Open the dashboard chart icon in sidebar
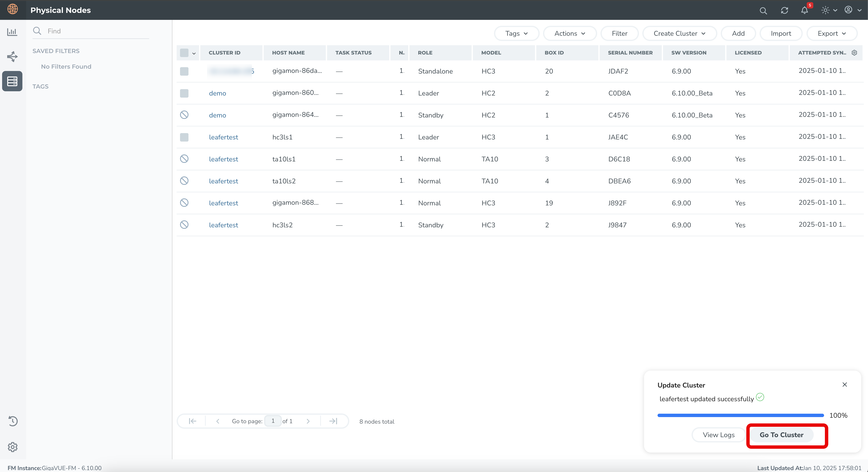 pyautogui.click(x=12, y=32)
